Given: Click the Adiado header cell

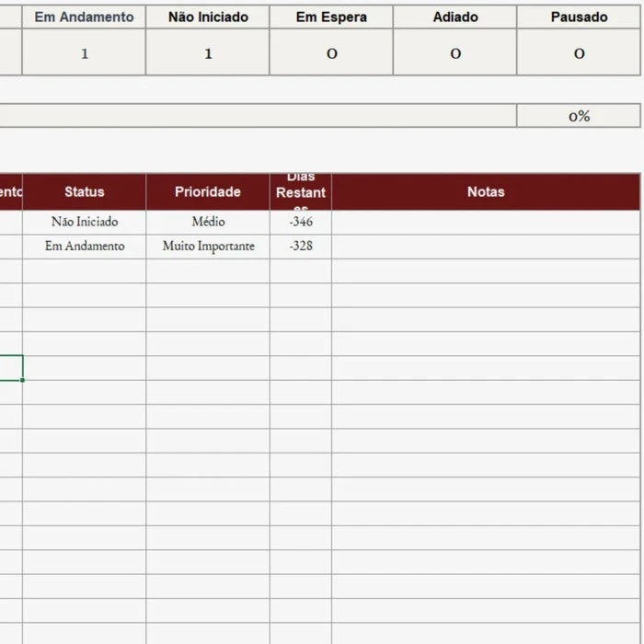Looking at the screenshot, I should pos(455,17).
